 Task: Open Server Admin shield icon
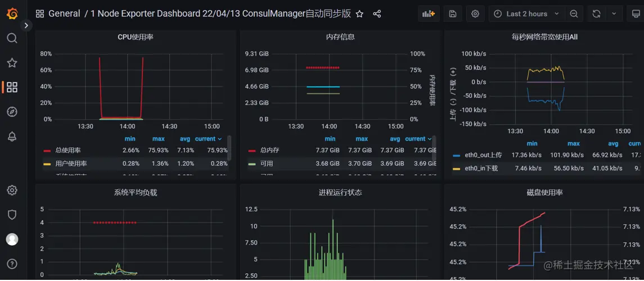point(12,215)
